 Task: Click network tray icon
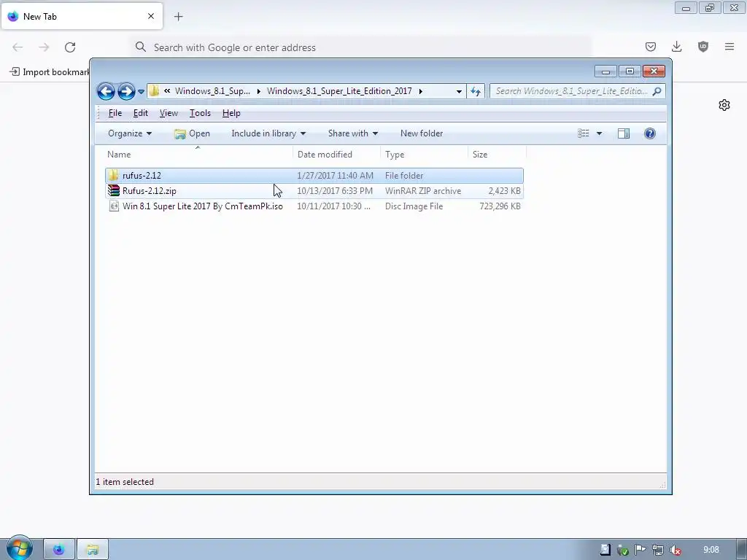pos(658,550)
